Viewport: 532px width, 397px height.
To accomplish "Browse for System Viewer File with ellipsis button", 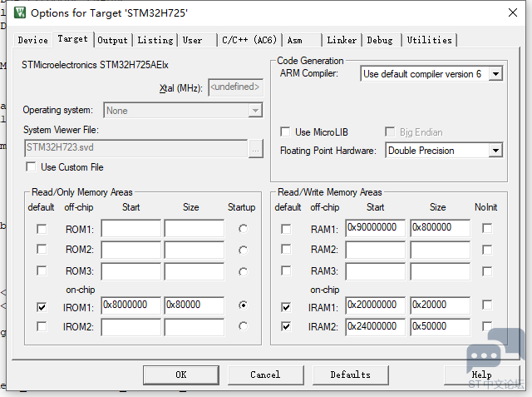I will click(256, 149).
